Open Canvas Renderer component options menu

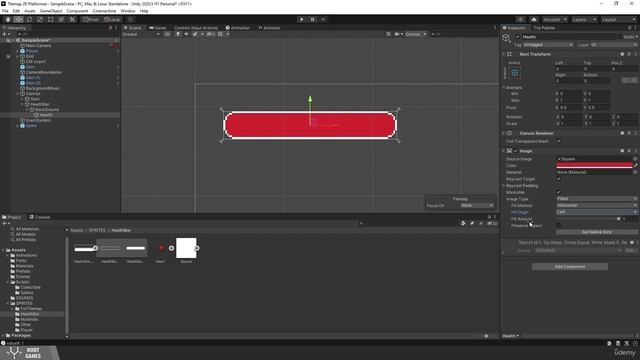tap(636, 133)
